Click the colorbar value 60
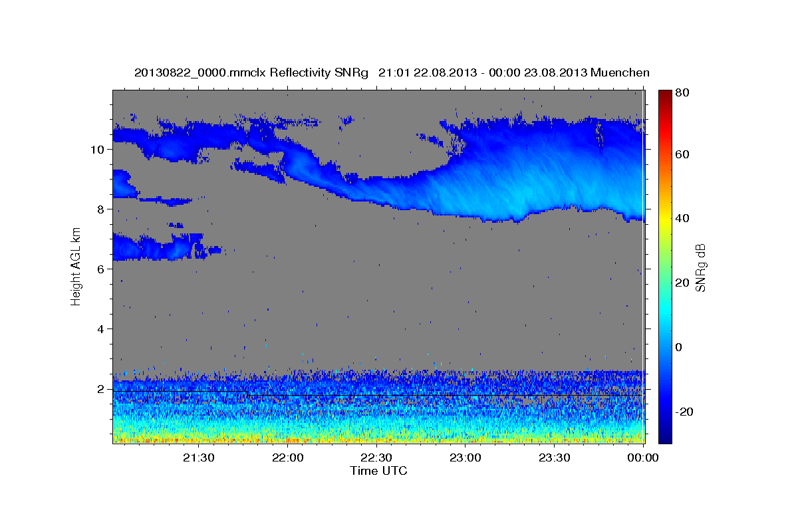The height and width of the screenshot is (532, 798). (682, 154)
